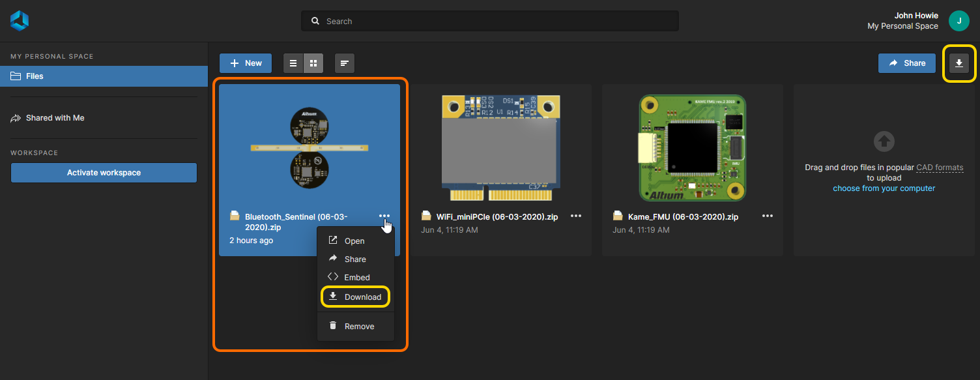
Task: Click into the Search field
Action: point(490,21)
